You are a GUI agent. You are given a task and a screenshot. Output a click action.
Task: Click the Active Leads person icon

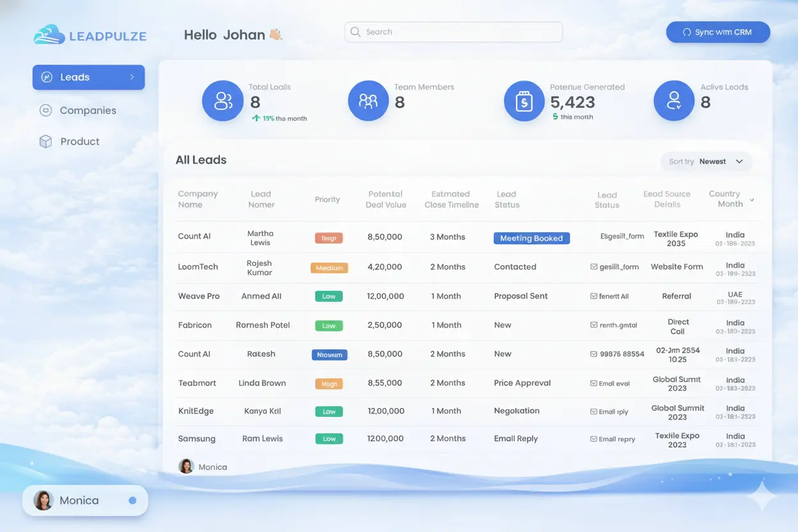click(x=674, y=101)
